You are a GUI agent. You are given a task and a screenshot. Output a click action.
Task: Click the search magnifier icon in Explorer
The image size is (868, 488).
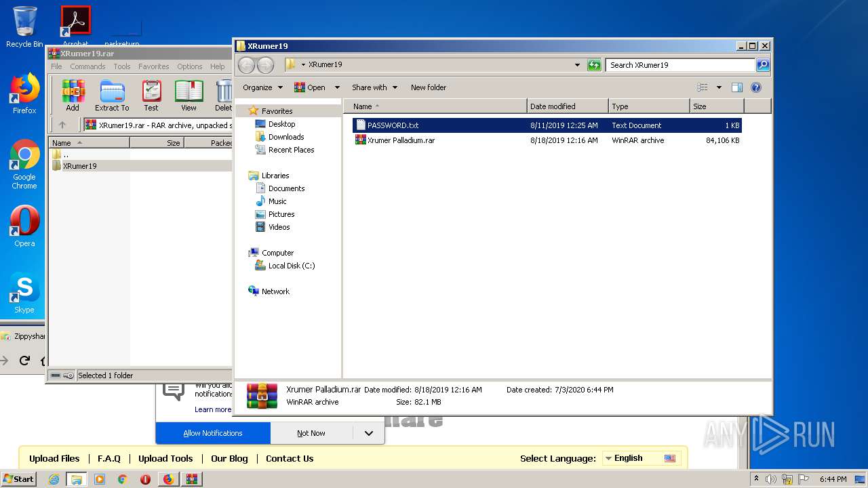tap(763, 65)
